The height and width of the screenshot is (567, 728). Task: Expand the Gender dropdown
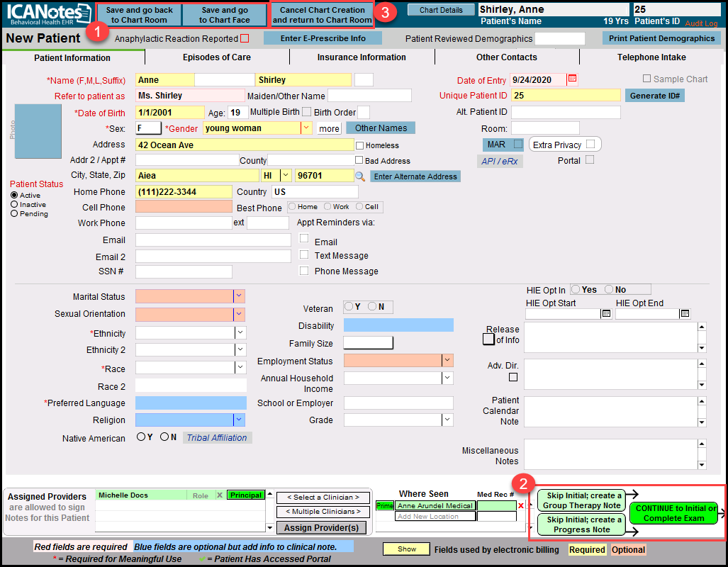[x=306, y=128]
